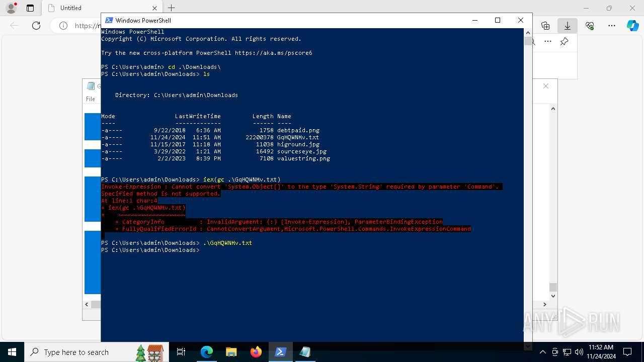
Task: Maximize the Windows PowerShell window
Action: click(x=498, y=20)
